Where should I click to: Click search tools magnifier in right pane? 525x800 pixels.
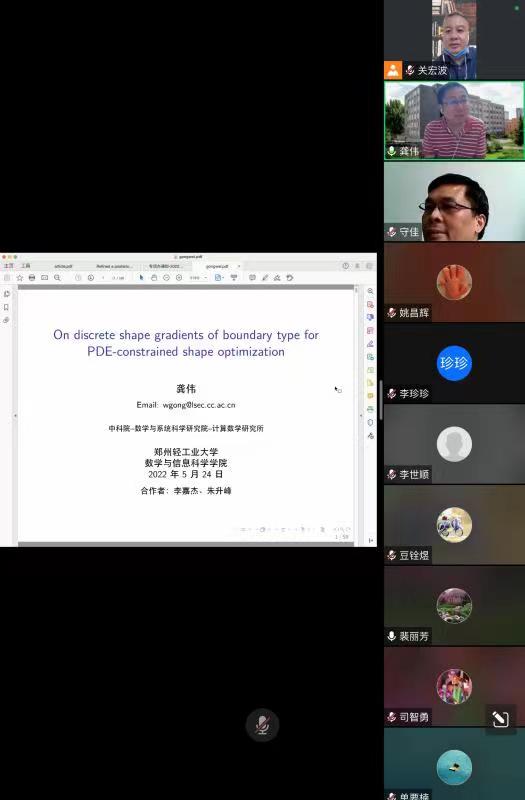tap(370, 291)
